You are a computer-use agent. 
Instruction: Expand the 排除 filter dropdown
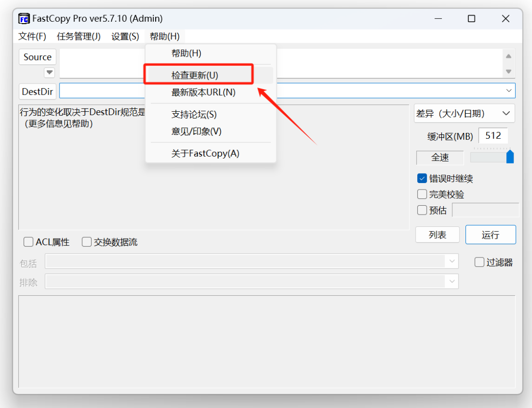click(452, 282)
